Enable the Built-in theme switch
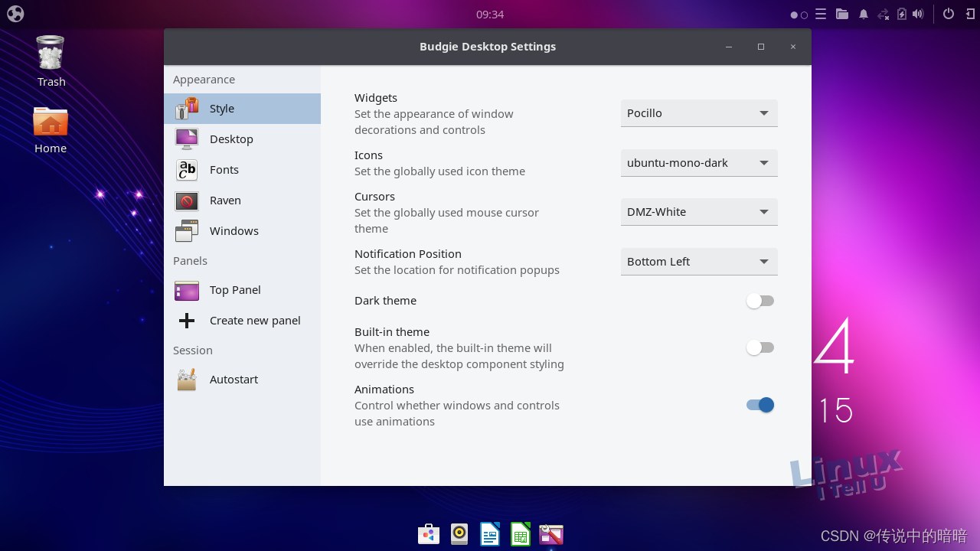980x551 pixels. pos(760,347)
